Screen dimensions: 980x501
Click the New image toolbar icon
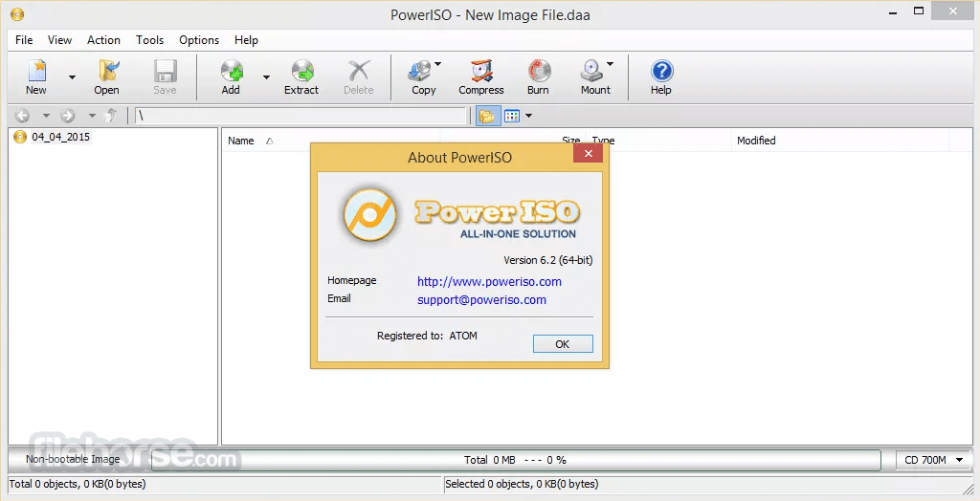click(x=36, y=71)
